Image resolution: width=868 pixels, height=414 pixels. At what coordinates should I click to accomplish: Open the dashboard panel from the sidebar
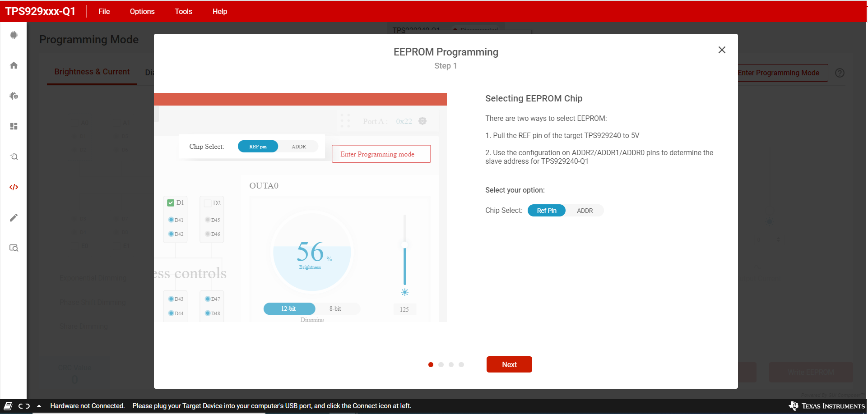[x=14, y=126]
